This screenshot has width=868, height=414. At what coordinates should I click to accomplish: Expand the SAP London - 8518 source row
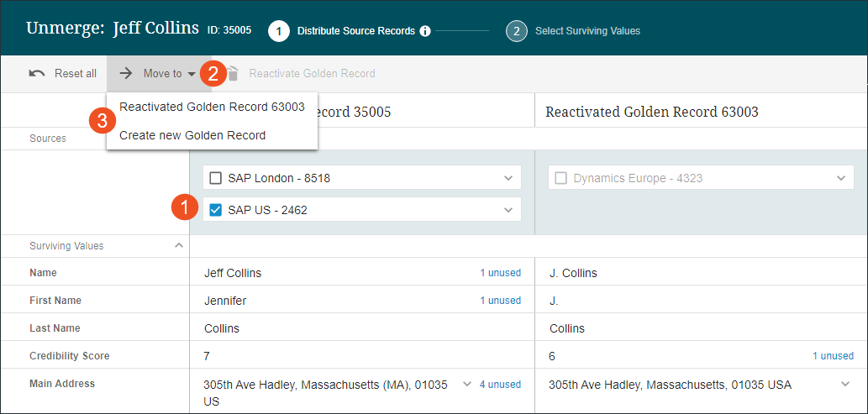pos(508,178)
